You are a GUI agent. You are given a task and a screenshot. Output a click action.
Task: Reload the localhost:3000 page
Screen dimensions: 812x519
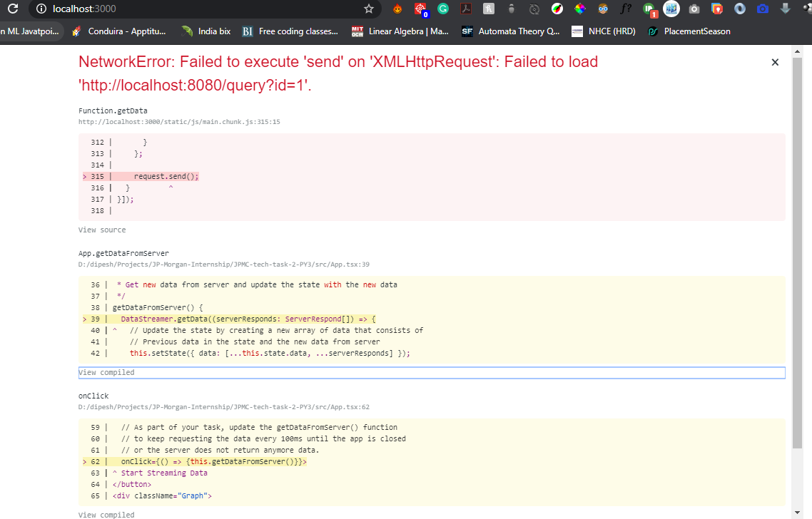(14, 9)
